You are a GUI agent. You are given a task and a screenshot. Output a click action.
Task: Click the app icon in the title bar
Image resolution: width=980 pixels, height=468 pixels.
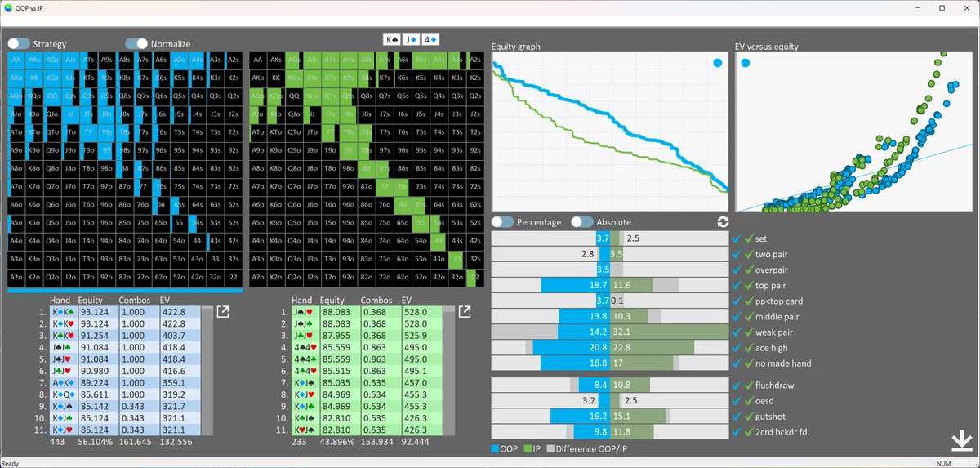8,7
